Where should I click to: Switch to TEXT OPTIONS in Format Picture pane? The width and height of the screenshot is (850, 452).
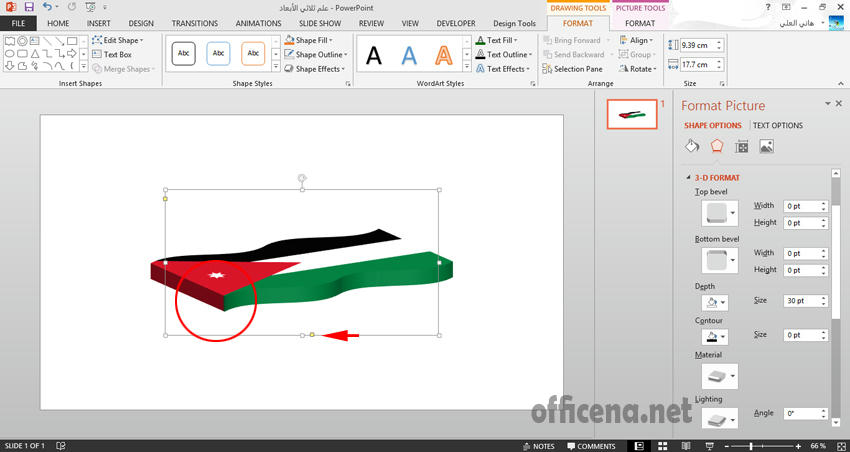[x=778, y=125]
